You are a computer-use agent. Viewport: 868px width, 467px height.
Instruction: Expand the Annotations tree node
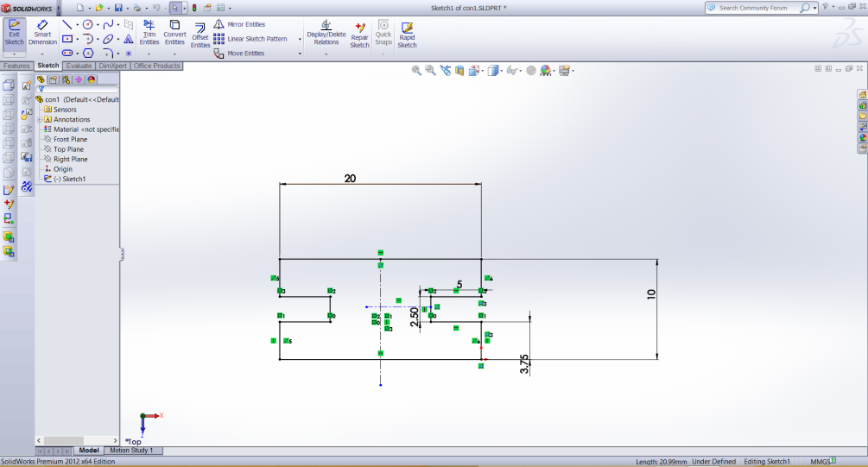(x=40, y=119)
